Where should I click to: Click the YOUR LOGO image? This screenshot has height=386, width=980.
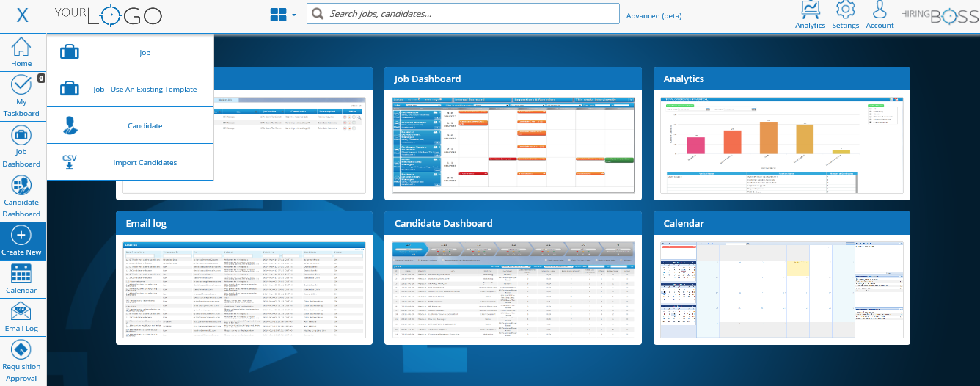coord(109,15)
